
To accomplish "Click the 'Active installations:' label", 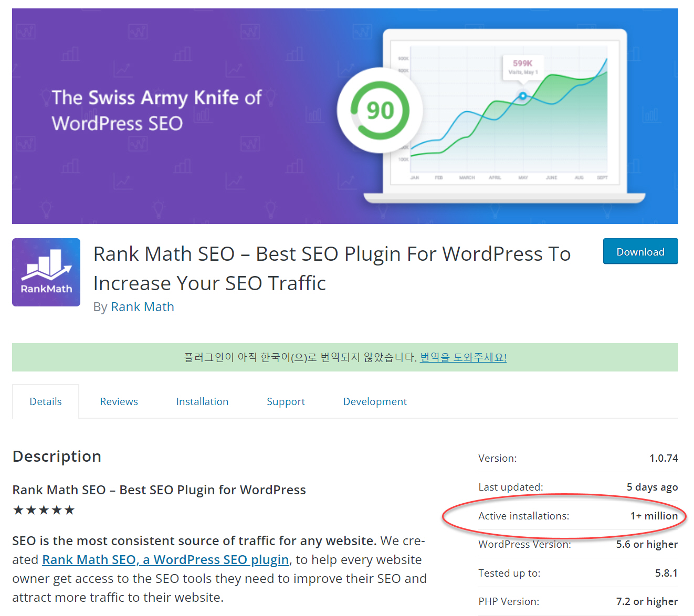I will click(x=523, y=516).
